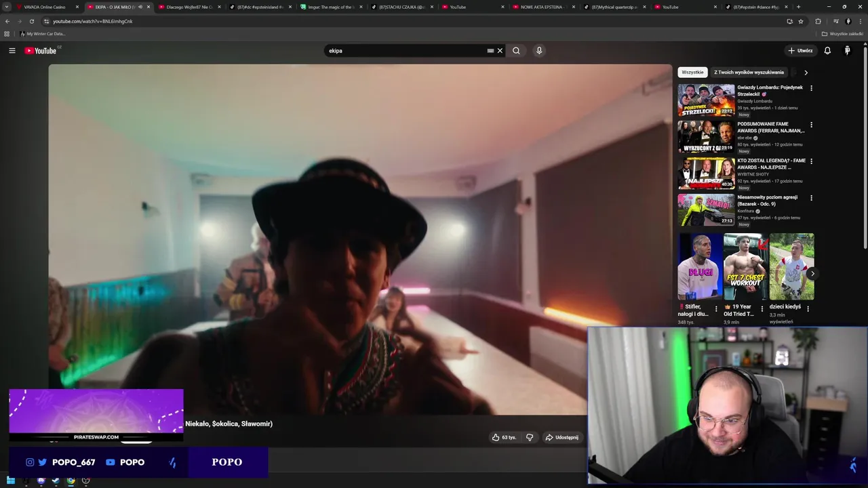The image size is (868, 488).
Task: Select the Wszystkie filter chip
Action: click(692, 72)
